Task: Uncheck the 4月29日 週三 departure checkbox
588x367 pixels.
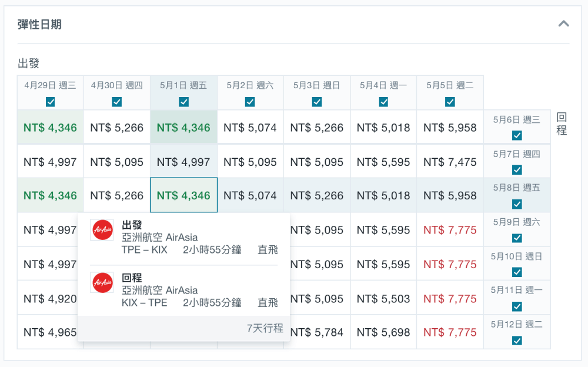Action: (50, 102)
